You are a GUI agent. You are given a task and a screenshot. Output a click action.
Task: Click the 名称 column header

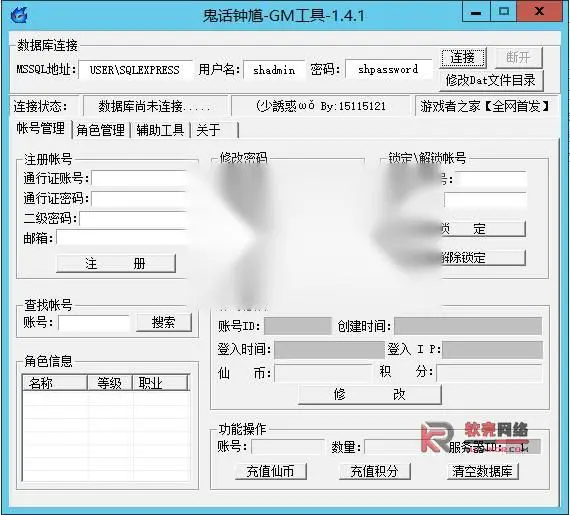[55, 383]
